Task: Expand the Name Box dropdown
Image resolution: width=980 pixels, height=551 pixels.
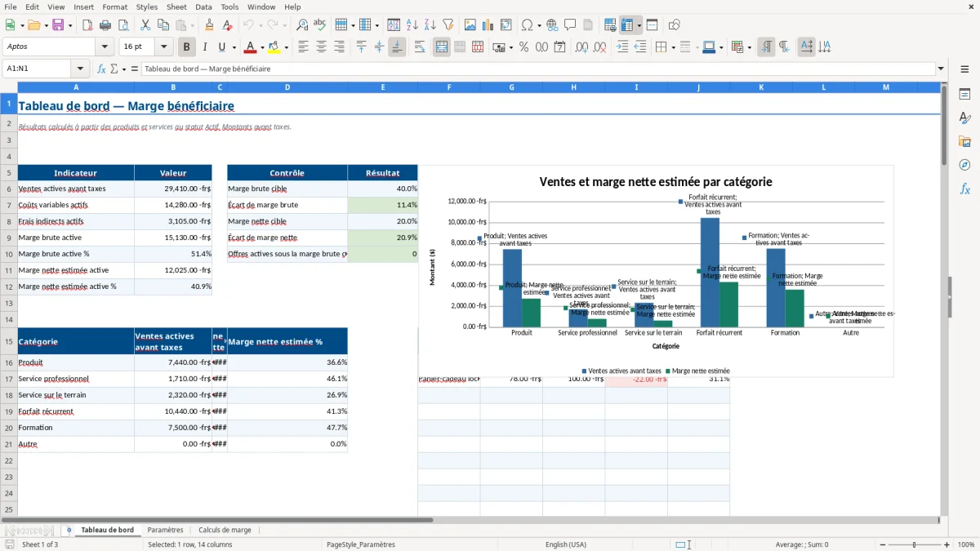Action: (x=80, y=69)
